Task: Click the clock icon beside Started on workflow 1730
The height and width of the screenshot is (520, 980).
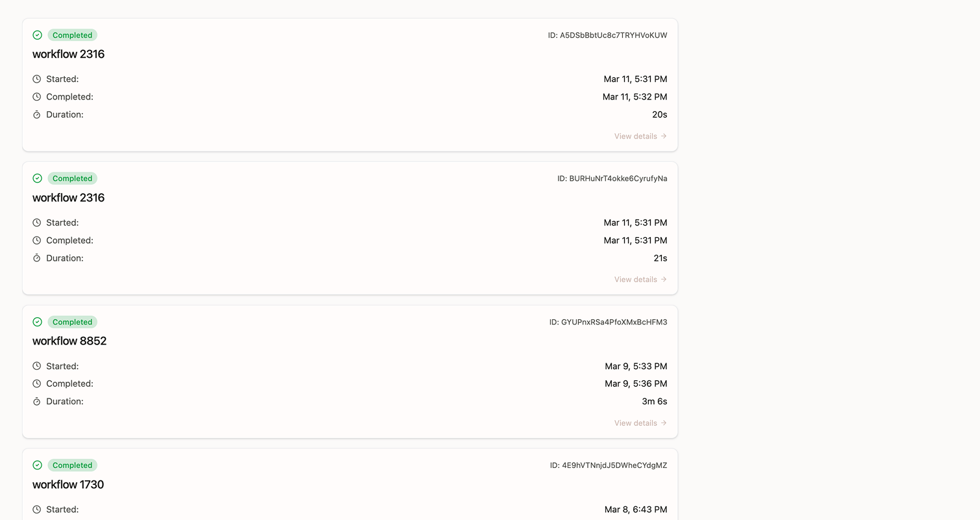Action: [37, 509]
